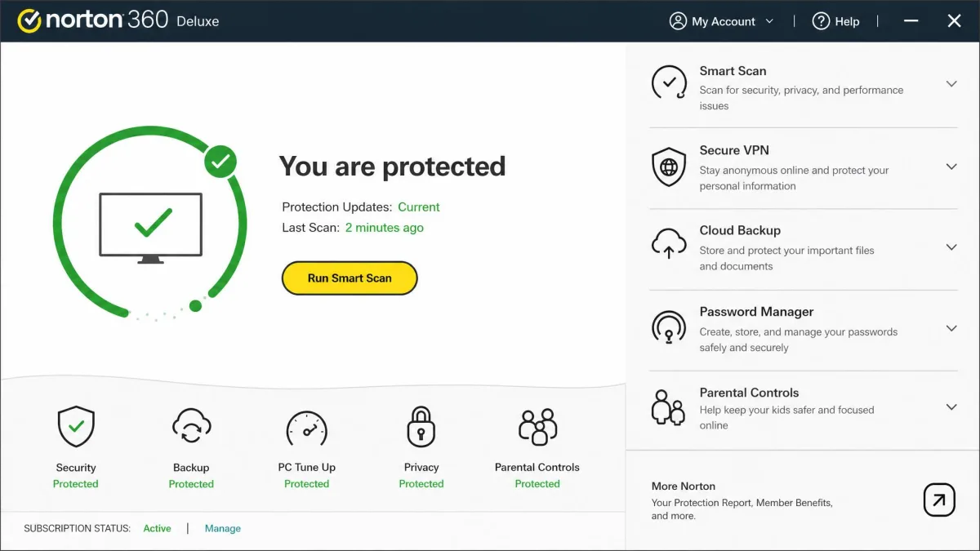Click the More Norton heading text

pyautogui.click(x=684, y=487)
